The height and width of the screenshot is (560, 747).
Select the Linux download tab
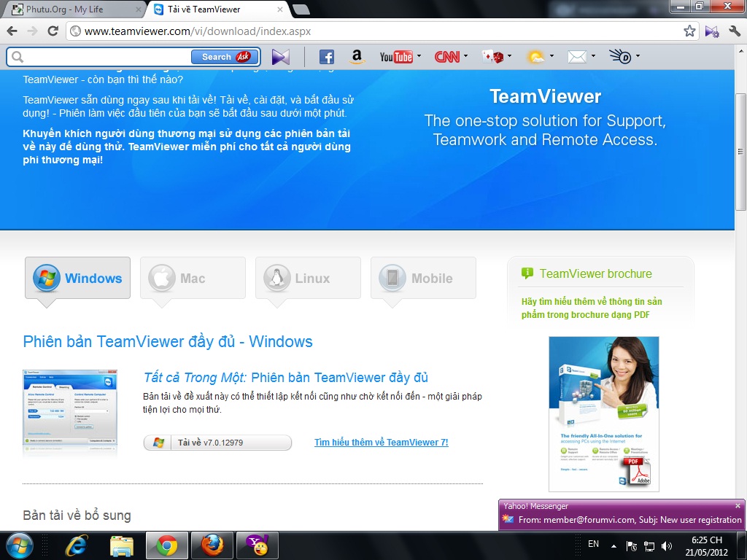[309, 278]
